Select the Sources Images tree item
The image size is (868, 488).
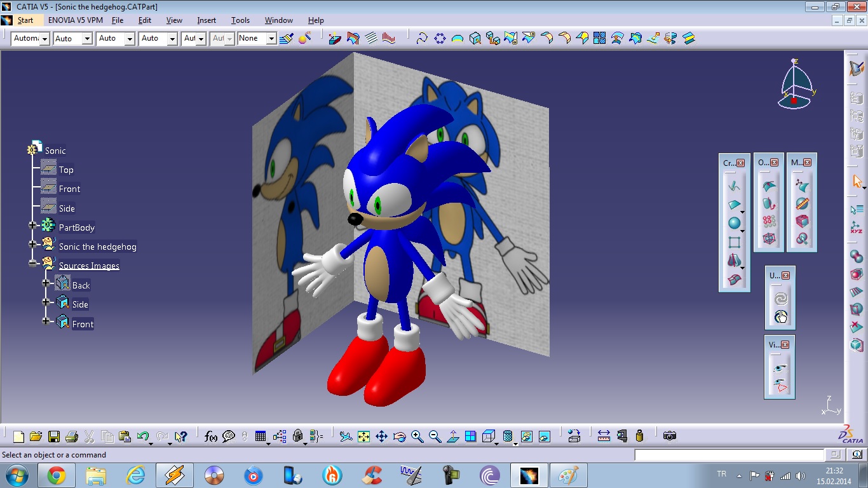[89, 266]
